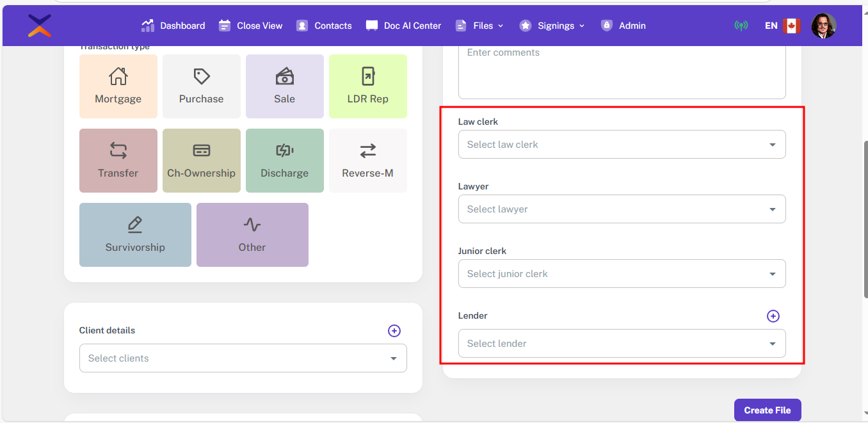The width and height of the screenshot is (868, 423).
Task: Pick the Sale transaction type
Action: [284, 86]
